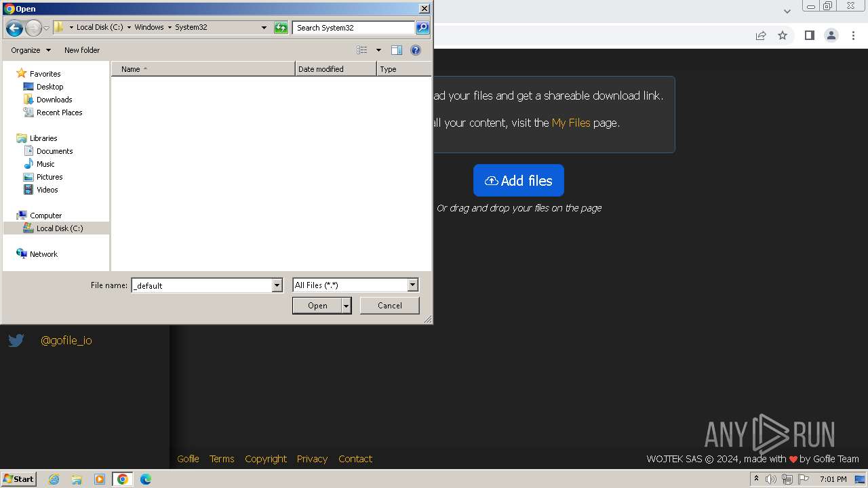This screenshot has height=488, width=868.
Task: Click the Search System32 field
Action: pyautogui.click(x=354, y=28)
